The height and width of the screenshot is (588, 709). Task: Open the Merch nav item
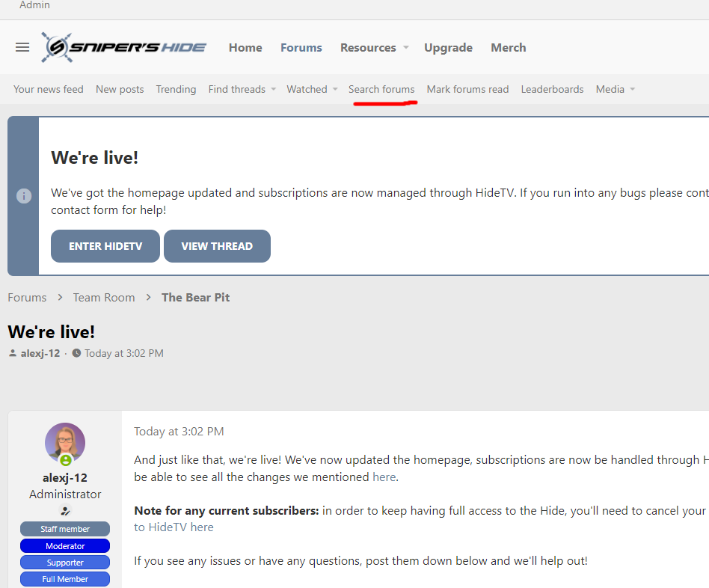509,47
